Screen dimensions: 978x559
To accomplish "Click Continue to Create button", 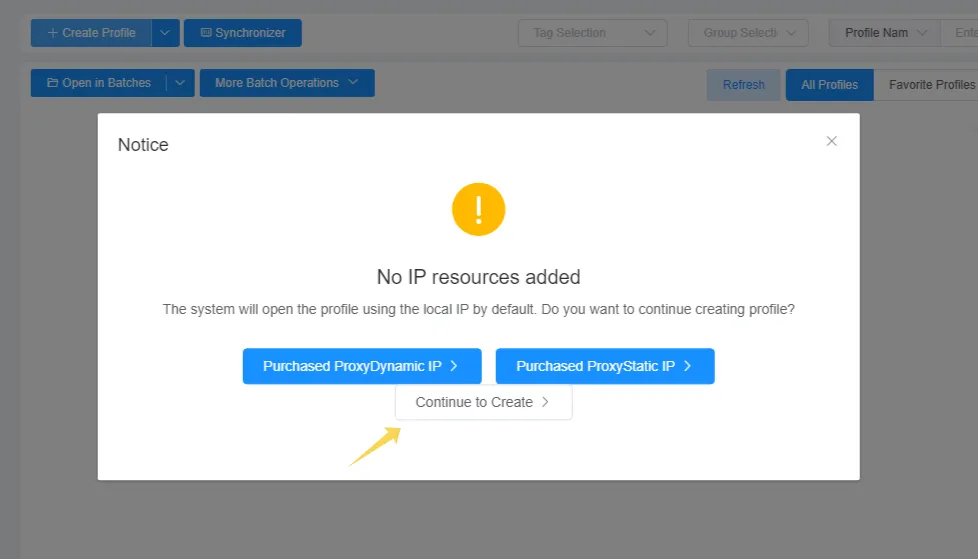I will [x=483, y=402].
